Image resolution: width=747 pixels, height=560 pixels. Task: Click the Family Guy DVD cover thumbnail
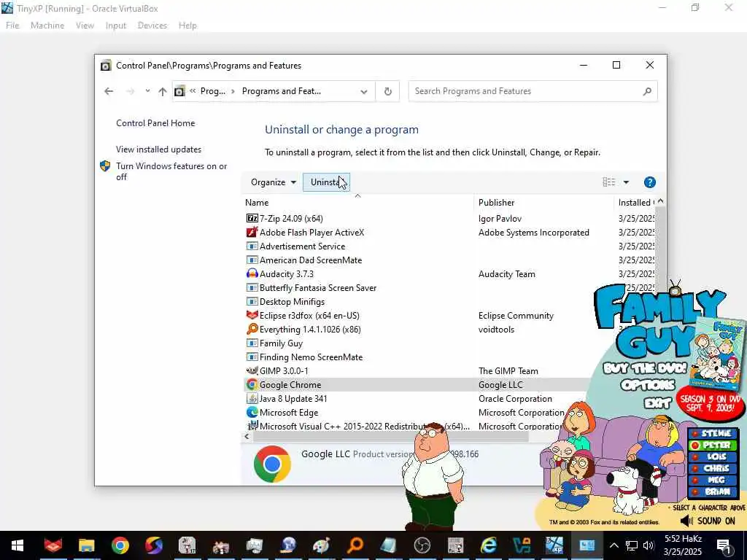click(719, 354)
